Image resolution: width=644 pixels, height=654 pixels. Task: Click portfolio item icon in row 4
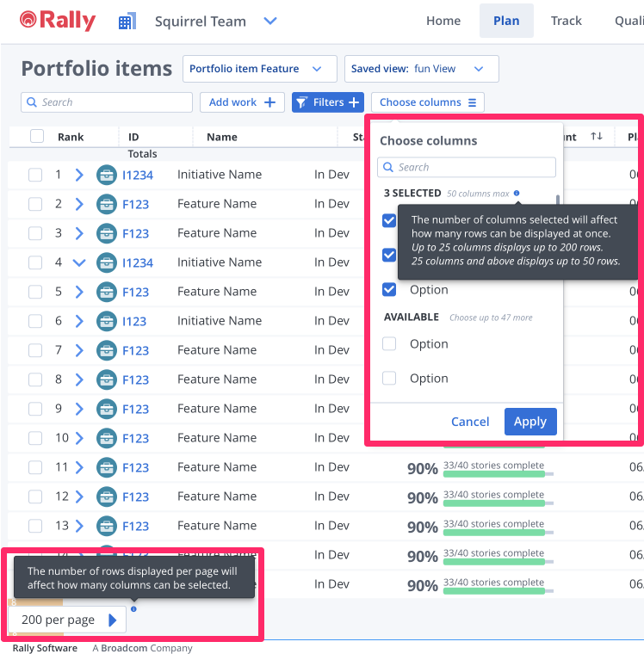coord(107,262)
